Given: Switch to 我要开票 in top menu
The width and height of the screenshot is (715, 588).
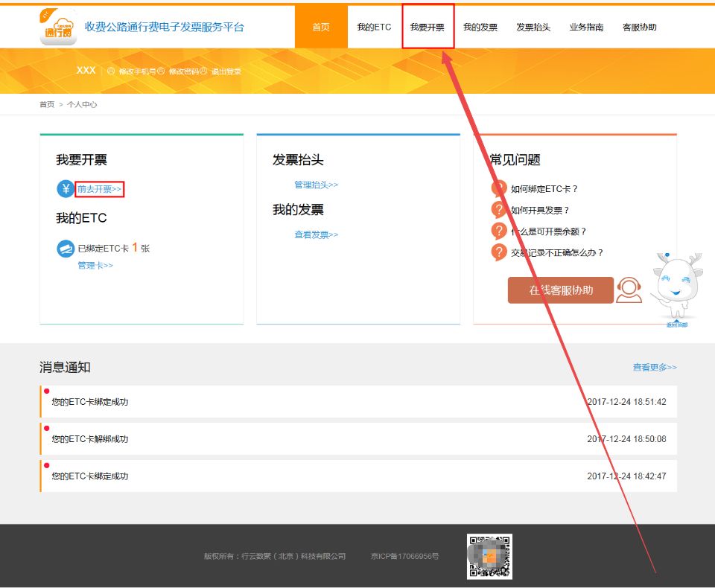Looking at the screenshot, I should pyautogui.click(x=428, y=28).
